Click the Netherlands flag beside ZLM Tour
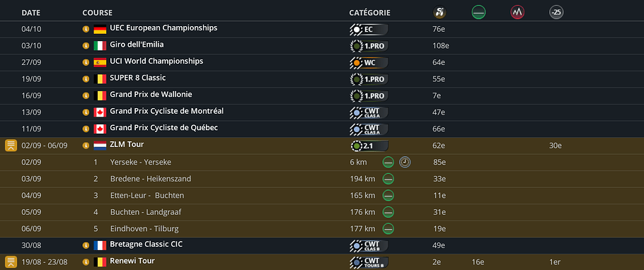The image size is (644, 270). pyautogui.click(x=100, y=146)
